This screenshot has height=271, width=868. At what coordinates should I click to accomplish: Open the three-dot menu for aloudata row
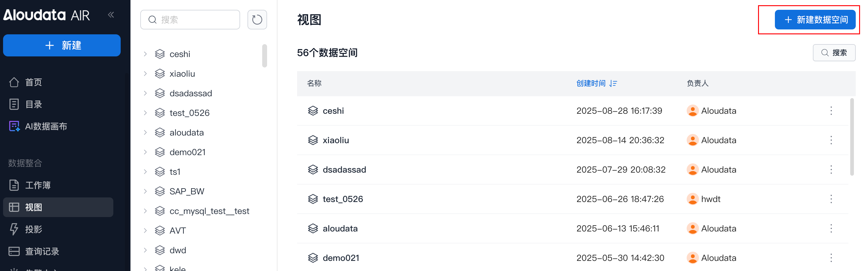click(831, 228)
